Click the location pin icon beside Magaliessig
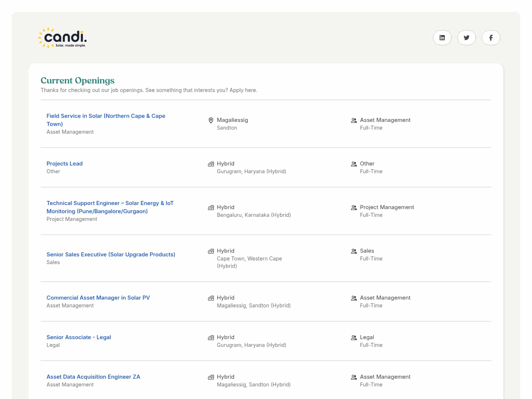 (x=211, y=120)
